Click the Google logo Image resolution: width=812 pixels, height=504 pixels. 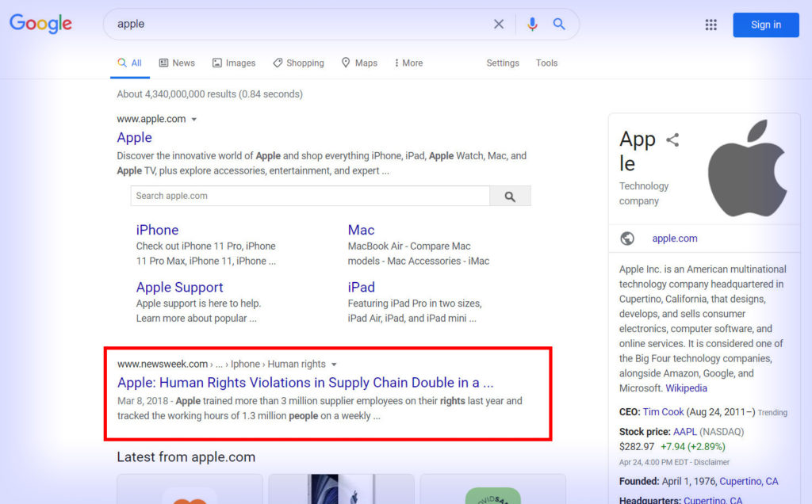click(40, 24)
